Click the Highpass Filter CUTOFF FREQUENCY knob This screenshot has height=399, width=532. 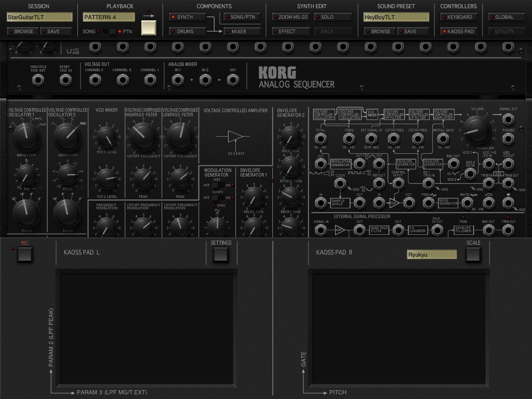(x=143, y=136)
